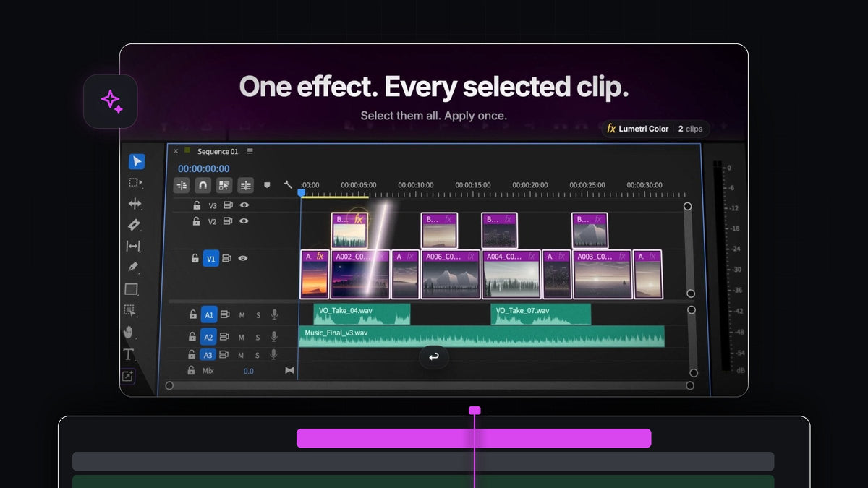
Task: Toggle sync lock on track V2
Action: coord(228,221)
